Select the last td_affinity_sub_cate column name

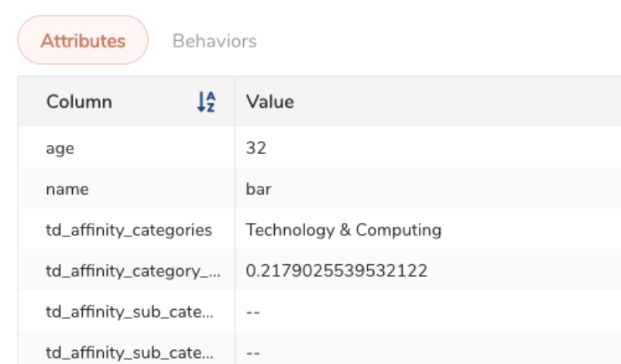tap(129, 353)
